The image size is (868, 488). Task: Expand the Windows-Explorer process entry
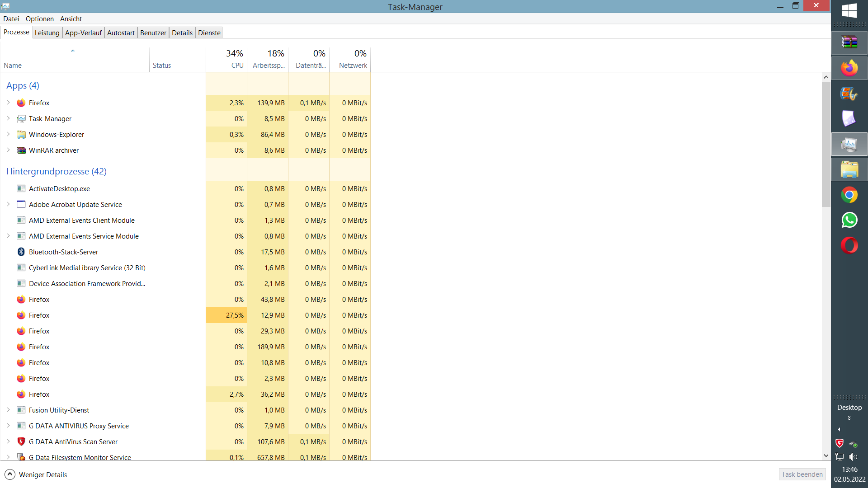coord(8,134)
